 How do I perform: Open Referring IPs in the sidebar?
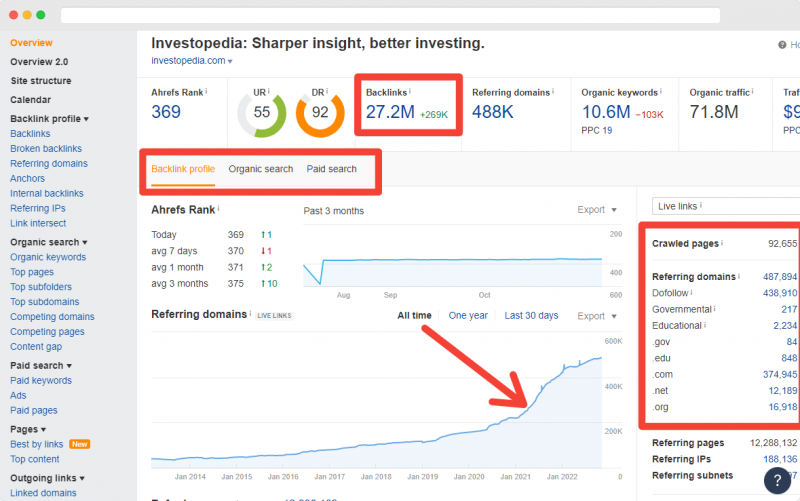(x=38, y=208)
